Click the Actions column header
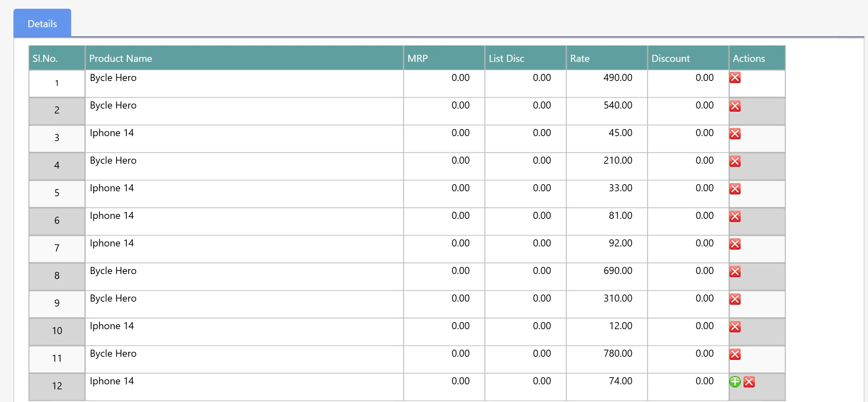The height and width of the screenshot is (402, 868). pos(757,58)
